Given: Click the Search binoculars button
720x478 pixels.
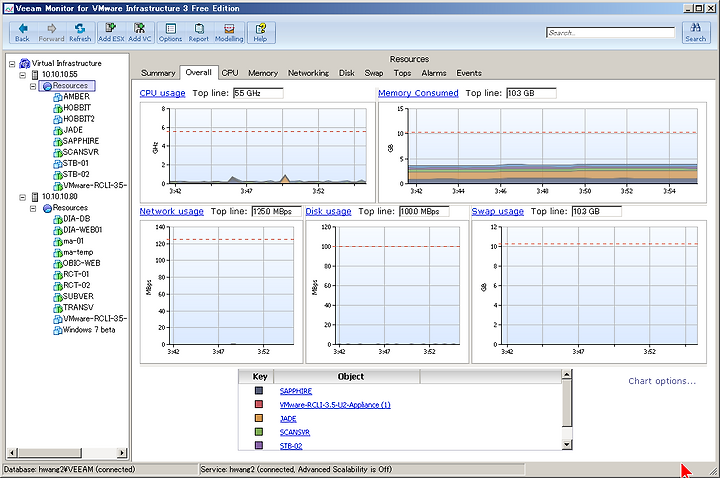Looking at the screenshot, I should coord(695,33).
